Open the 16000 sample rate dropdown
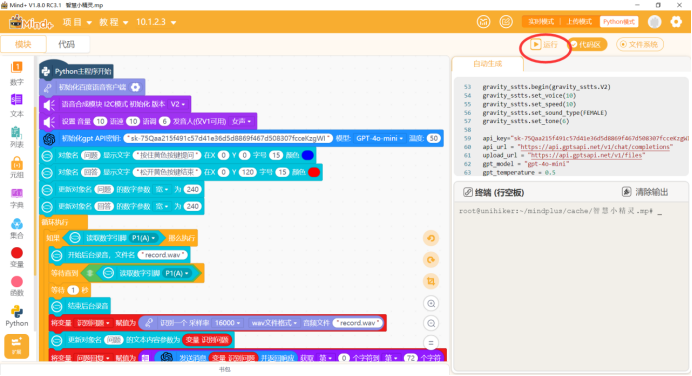This screenshot has height=376, width=692. pyautogui.click(x=227, y=323)
